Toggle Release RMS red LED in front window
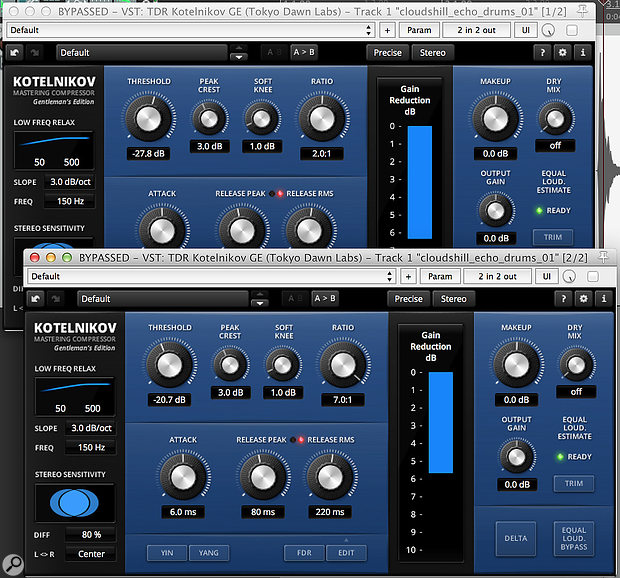The width and height of the screenshot is (620, 578). click(301, 440)
